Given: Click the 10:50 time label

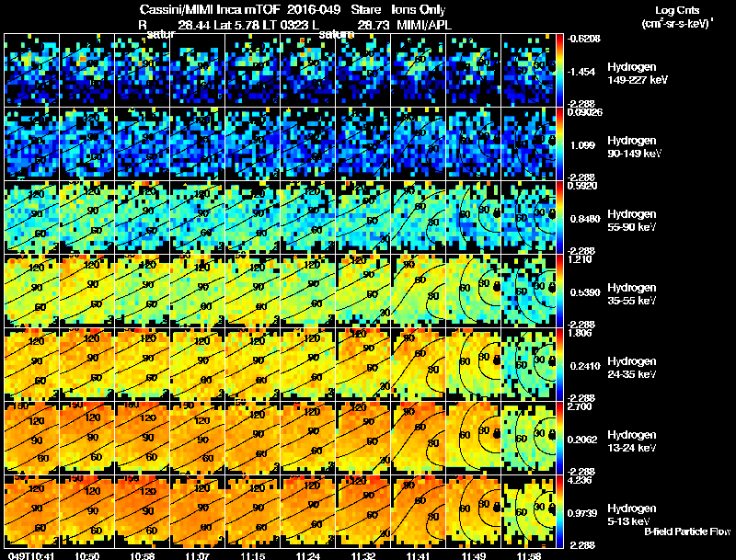Looking at the screenshot, I should tap(86, 555).
